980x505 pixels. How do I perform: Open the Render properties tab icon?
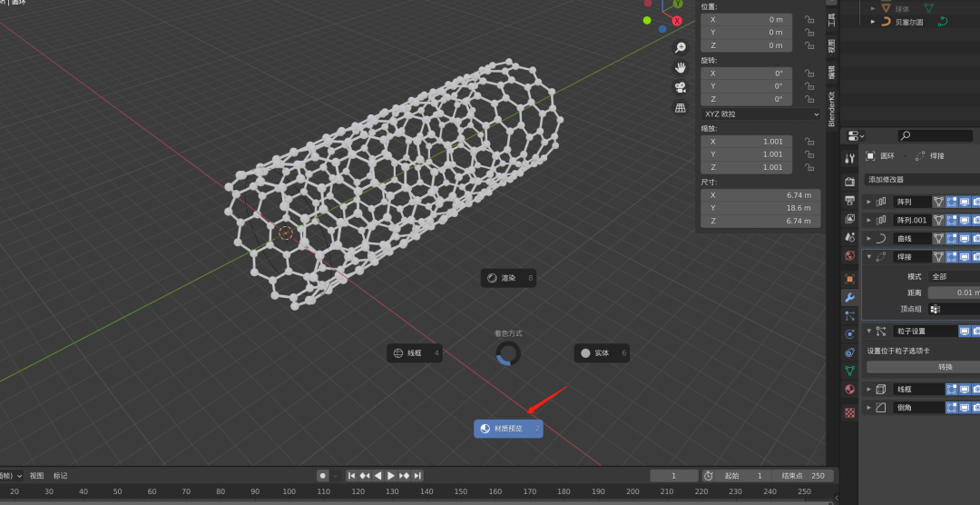(849, 182)
